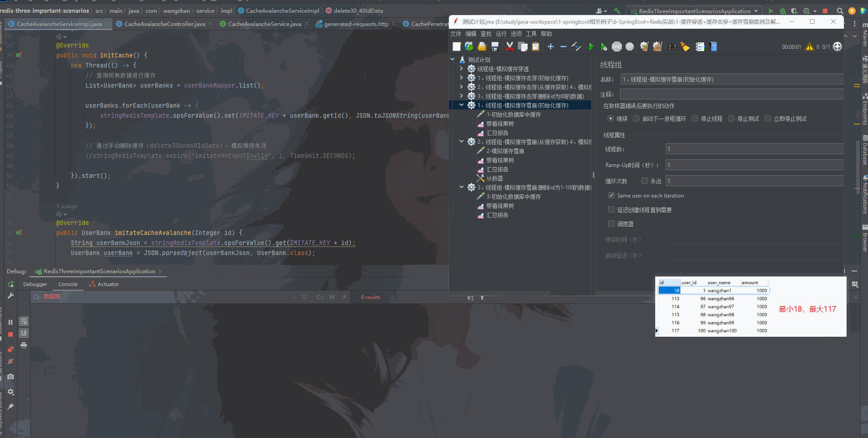This screenshot has width=868, height=438.
Task: Check the 永远 loop checkbox
Action: tap(645, 181)
